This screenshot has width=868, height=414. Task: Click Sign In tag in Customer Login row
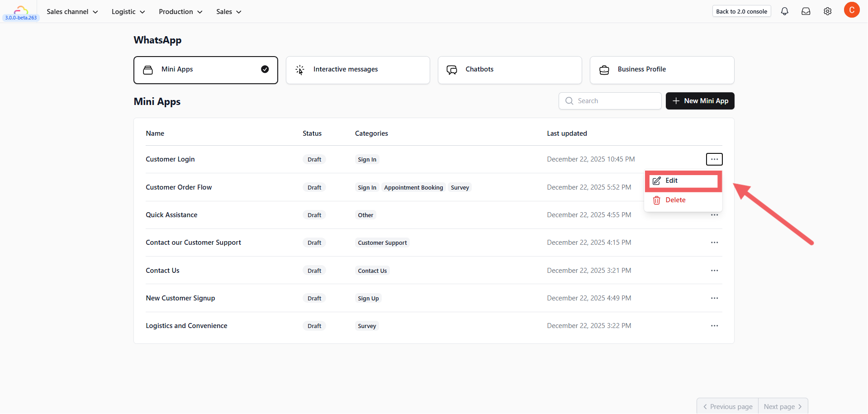pos(367,160)
